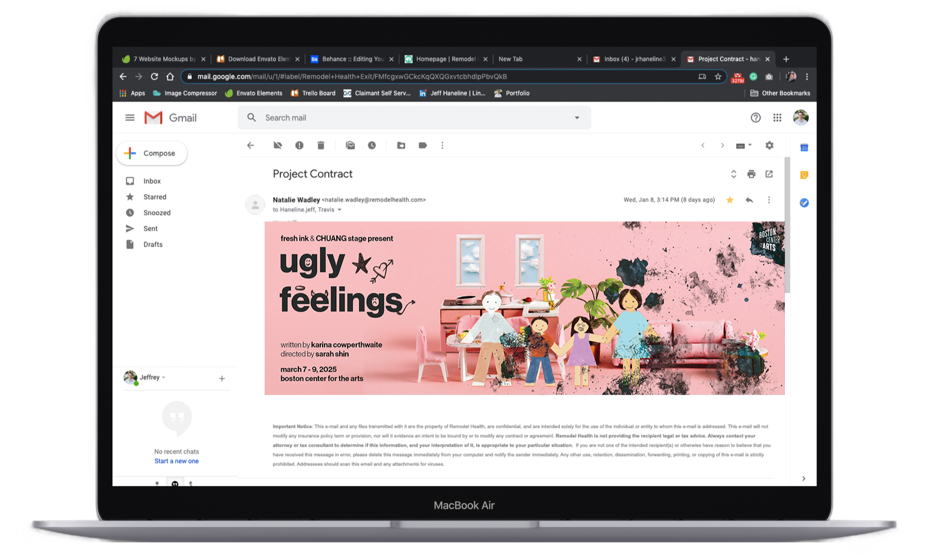Click the Chrome address bar URL
The width and height of the screenshot is (927, 560).
pyautogui.click(x=352, y=76)
